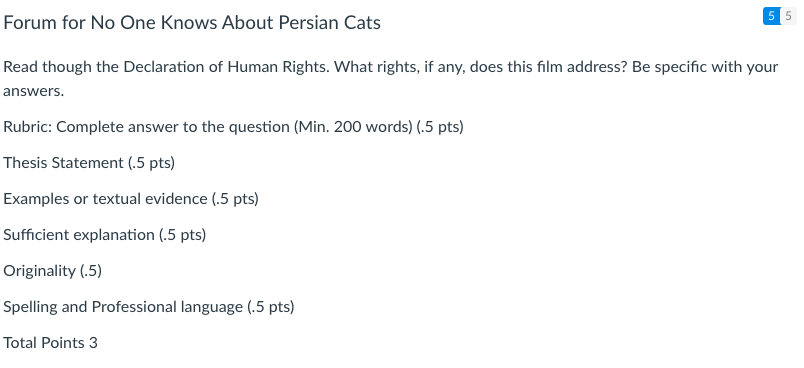Click the 'Total Points 3' text
The image size is (804, 368).
coord(50,342)
